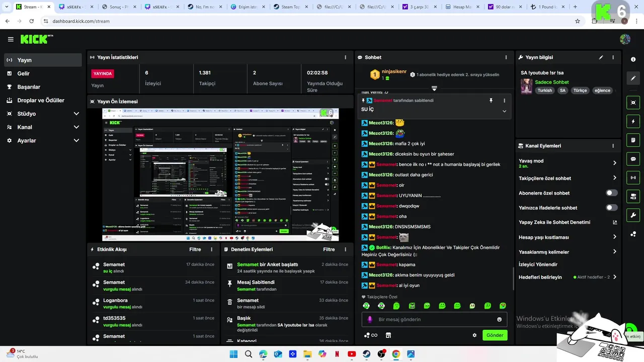Go to Başarılar in the sidebar
The image size is (644, 362).
point(43,87)
